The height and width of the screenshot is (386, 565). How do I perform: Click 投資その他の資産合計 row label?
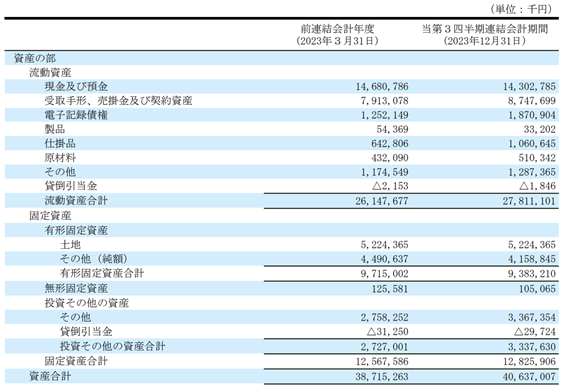coord(113,346)
